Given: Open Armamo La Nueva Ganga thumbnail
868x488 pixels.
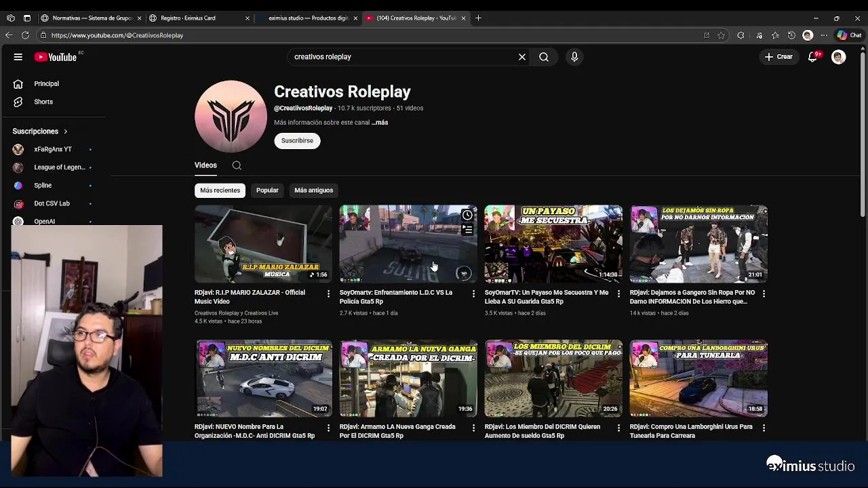Looking at the screenshot, I should coord(408,378).
